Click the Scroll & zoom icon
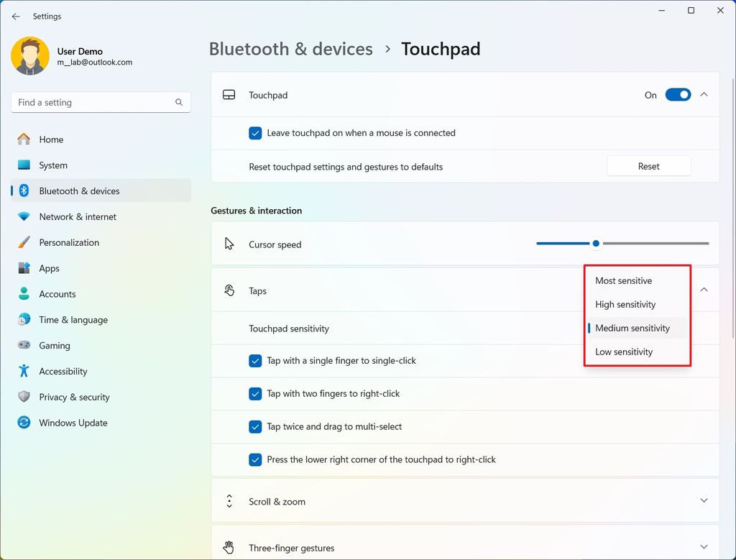Screen dimensions: 736x560 pos(229,501)
